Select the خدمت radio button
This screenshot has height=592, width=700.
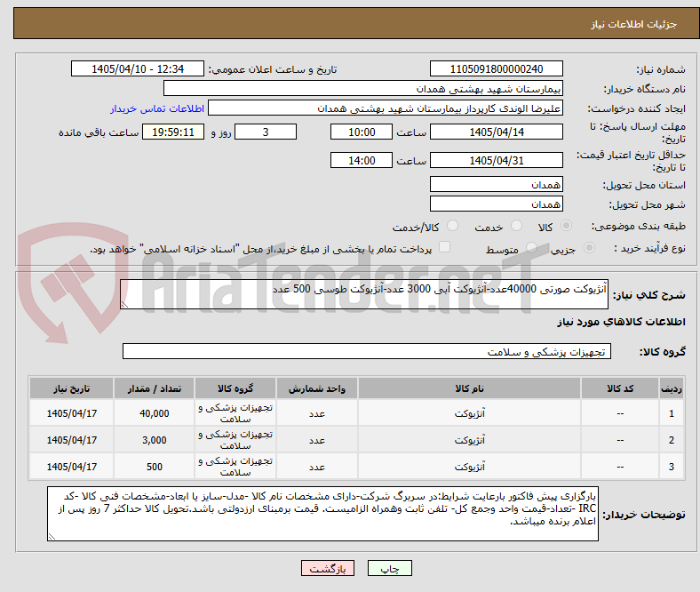coord(516,226)
